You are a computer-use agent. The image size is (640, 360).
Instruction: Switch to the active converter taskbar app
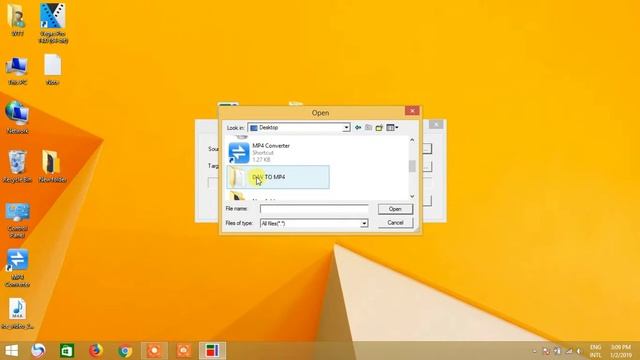[212, 351]
